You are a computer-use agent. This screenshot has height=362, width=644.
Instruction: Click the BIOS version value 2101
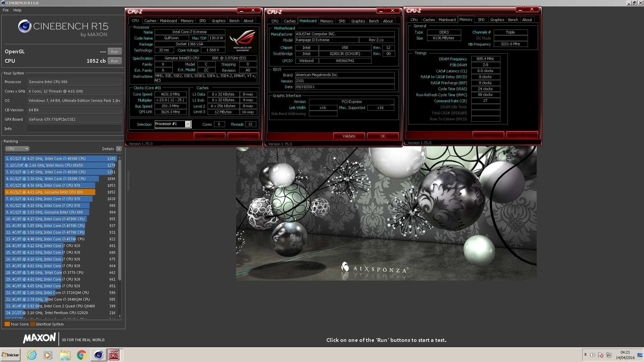345,81
